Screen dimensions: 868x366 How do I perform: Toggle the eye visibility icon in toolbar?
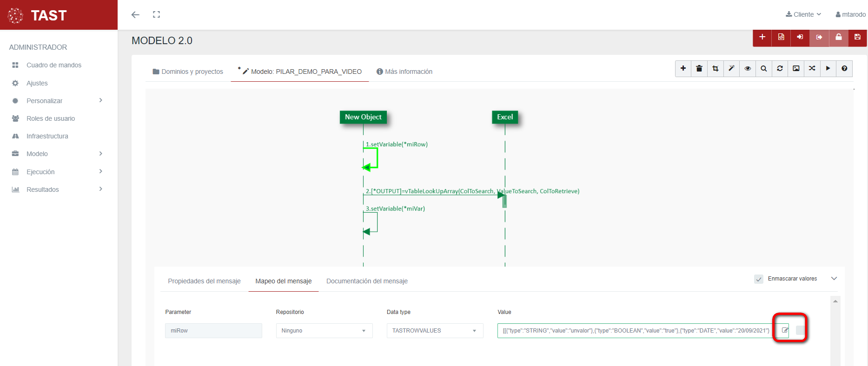coord(748,69)
